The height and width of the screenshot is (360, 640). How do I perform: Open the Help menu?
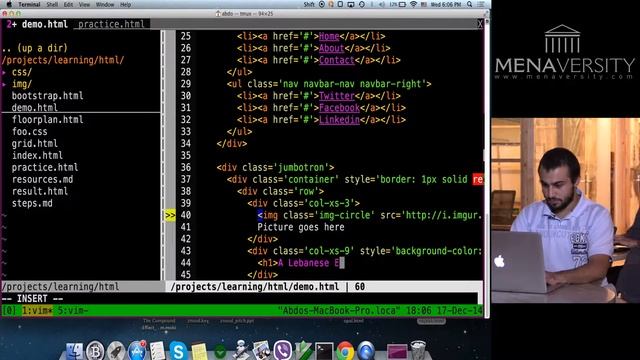(125, 4)
